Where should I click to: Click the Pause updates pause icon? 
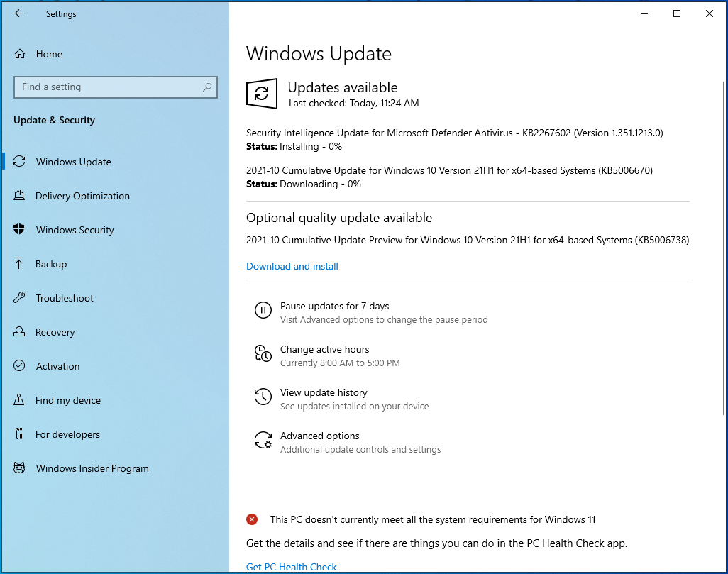pyautogui.click(x=263, y=310)
